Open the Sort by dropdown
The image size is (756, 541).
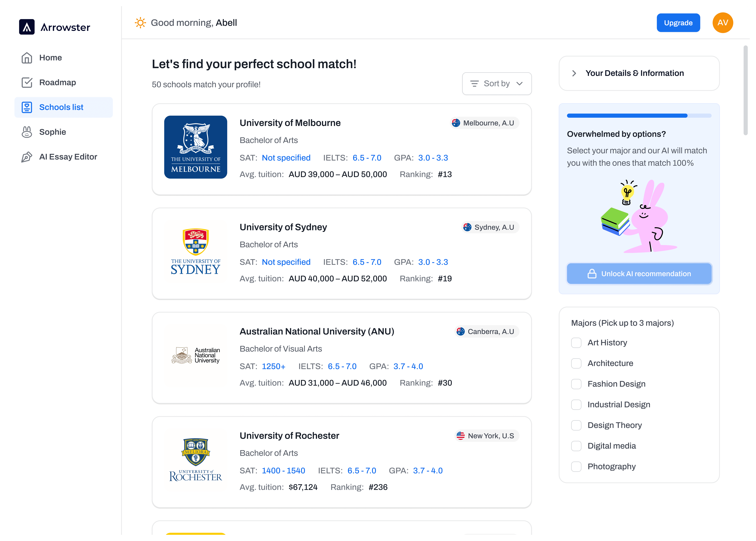point(497,84)
